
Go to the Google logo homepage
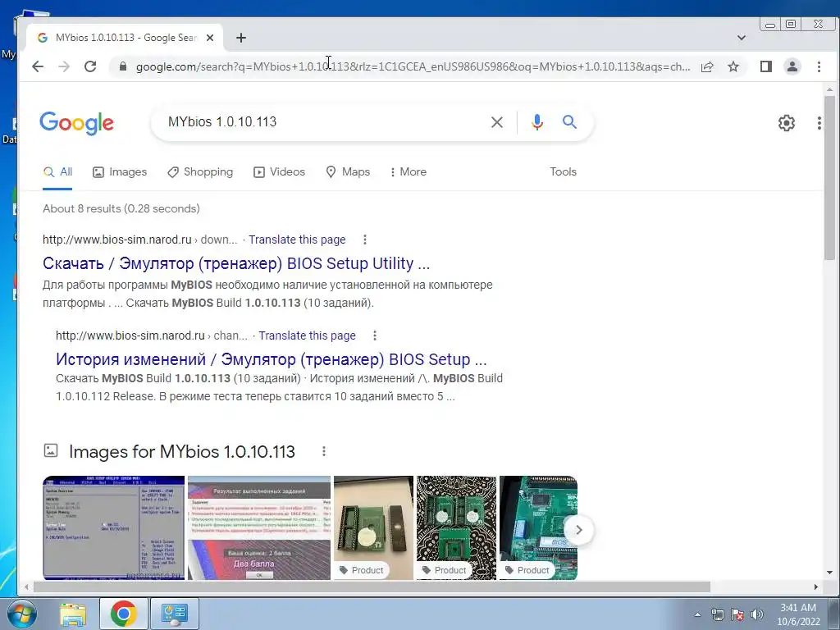tap(76, 123)
